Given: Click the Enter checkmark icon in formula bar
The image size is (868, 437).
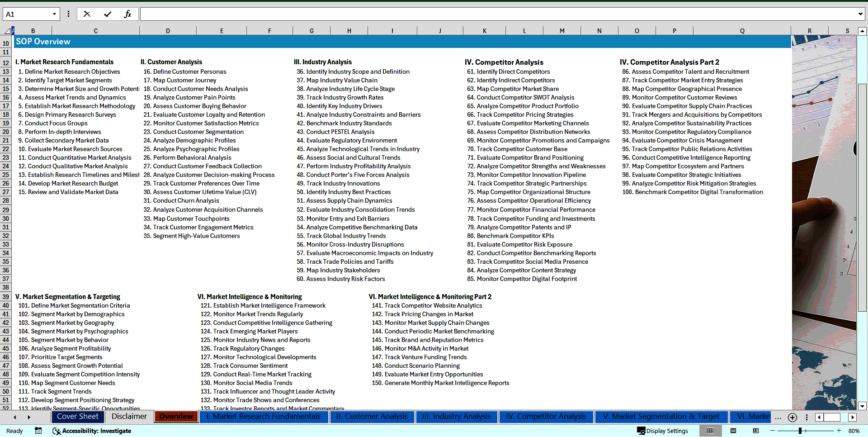Looking at the screenshot, I should [x=108, y=14].
